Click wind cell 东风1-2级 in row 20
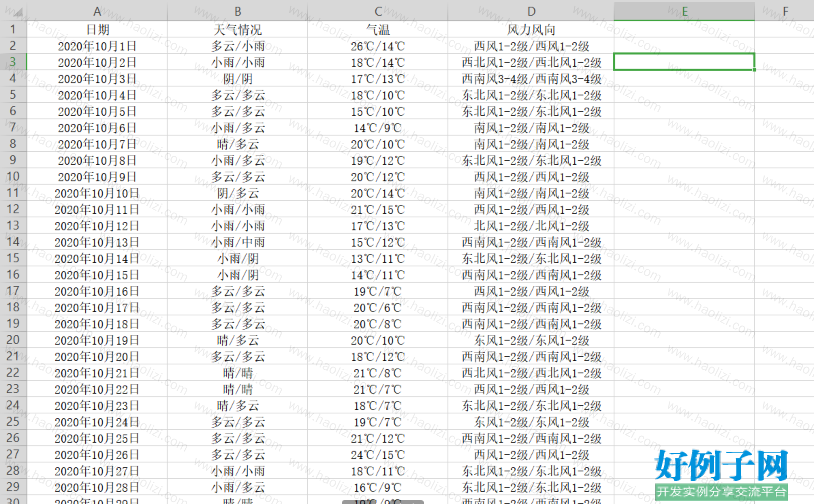Image resolution: width=814 pixels, height=504 pixels. pyautogui.click(x=531, y=340)
